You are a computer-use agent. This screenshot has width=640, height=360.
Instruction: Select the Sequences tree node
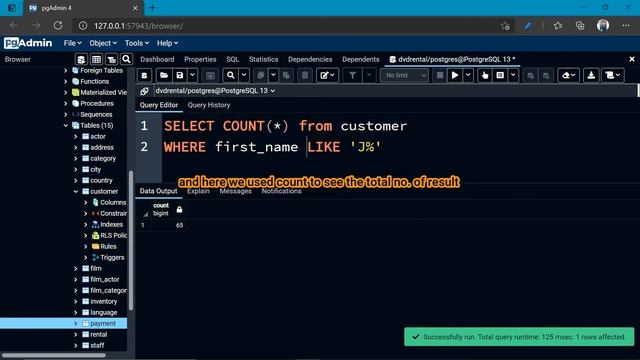pyautogui.click(x=96, y=114)
